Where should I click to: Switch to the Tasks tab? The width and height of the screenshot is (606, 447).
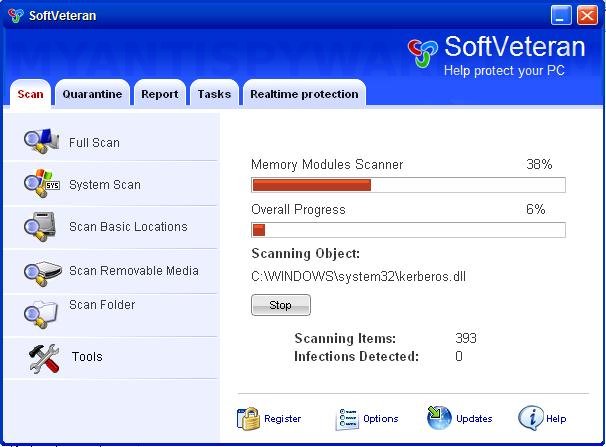click(214, 94)
